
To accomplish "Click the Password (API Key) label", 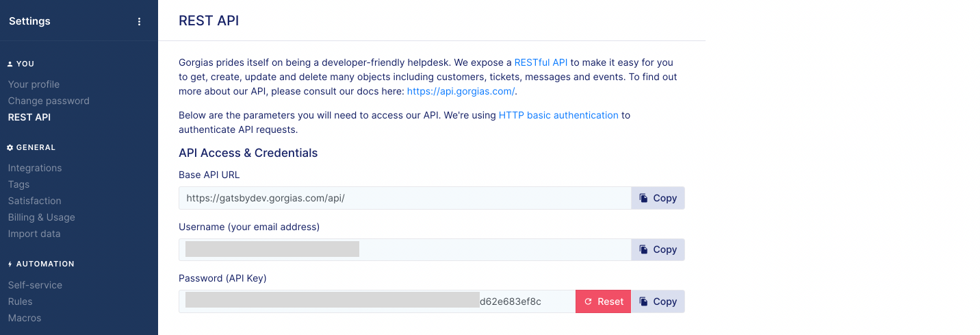I will 222,278.
